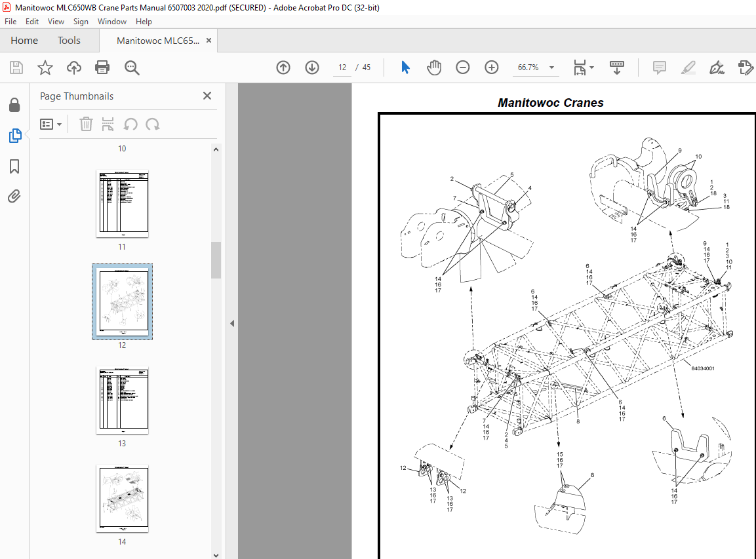Activate the Hand pan tool
The width and height of the screenshot is (756, 559).
point(434,67)
